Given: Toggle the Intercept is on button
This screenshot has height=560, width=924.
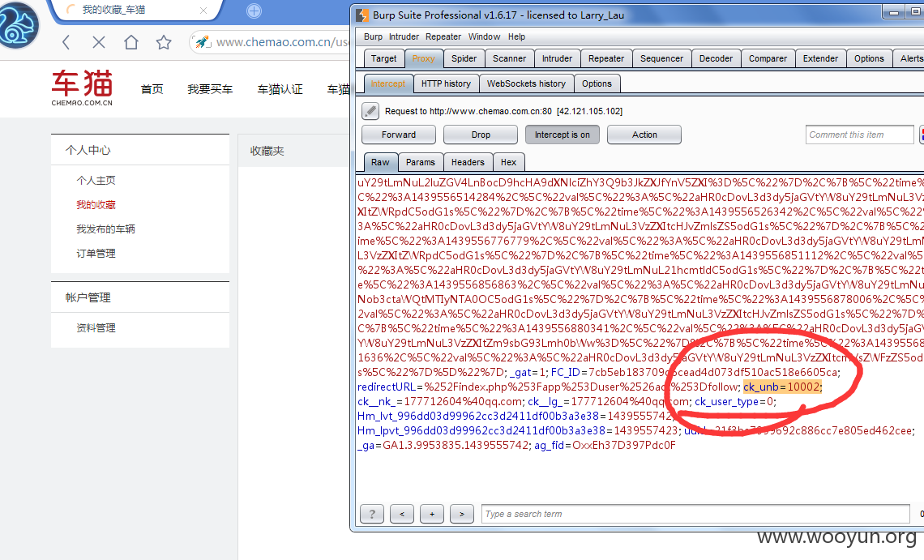Looking at the screenshot, I should click(563, 135).
